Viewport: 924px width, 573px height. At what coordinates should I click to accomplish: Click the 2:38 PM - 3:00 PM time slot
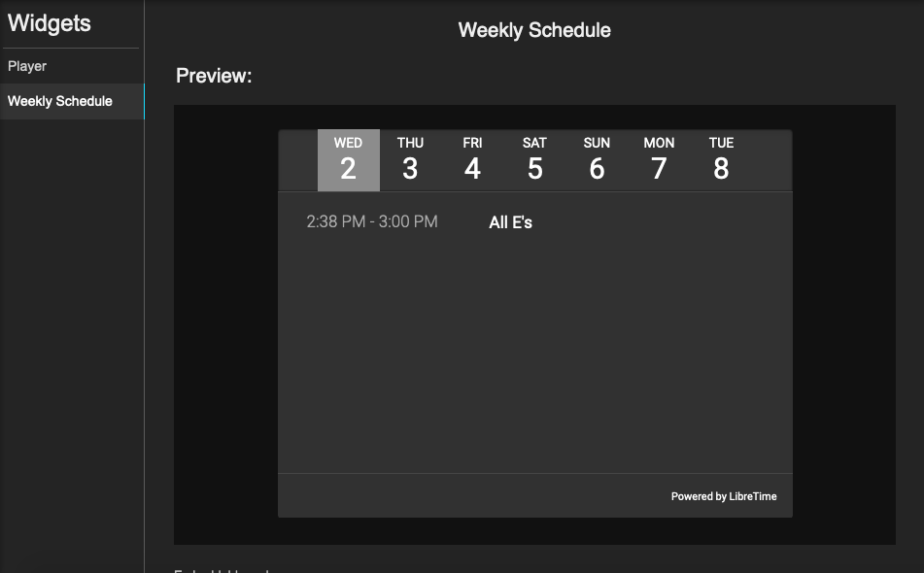[372, 221]
